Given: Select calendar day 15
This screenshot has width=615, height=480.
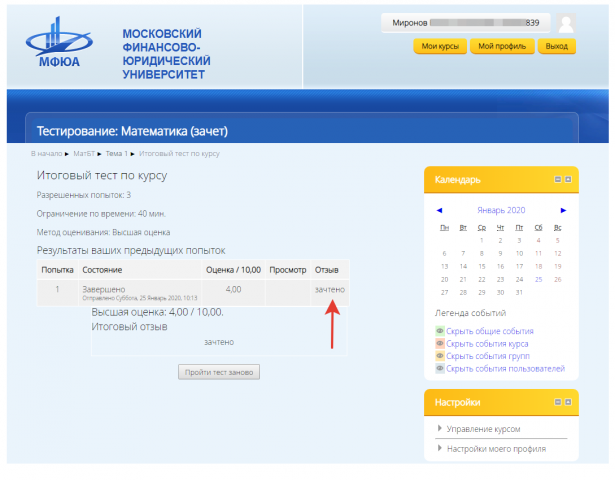Looking at the screenshot, I should click(x=482, y=267).
